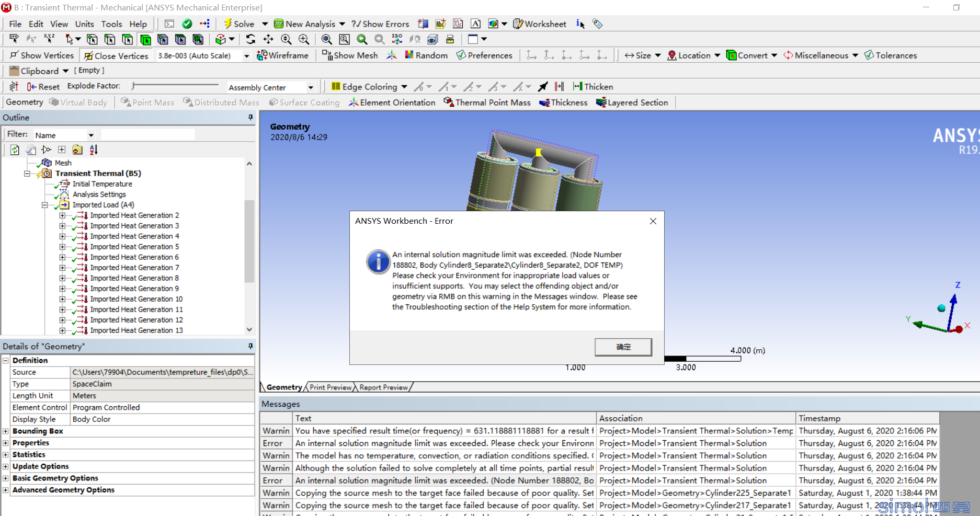Click the Solve lightning icon

point(227,24)
